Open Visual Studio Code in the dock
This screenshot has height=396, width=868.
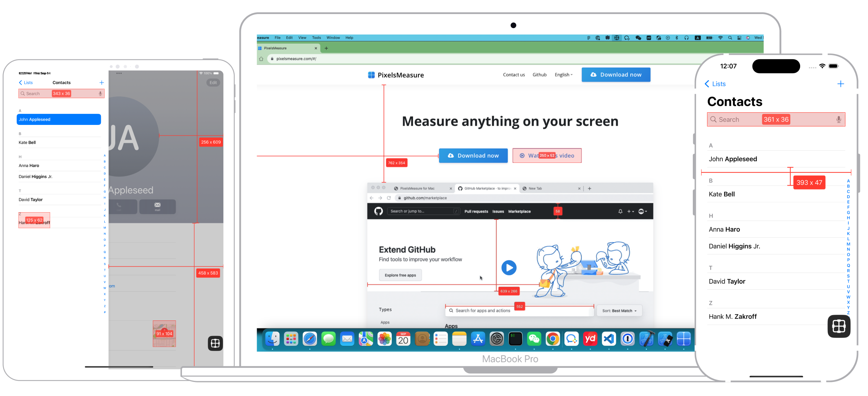[609, 339]
